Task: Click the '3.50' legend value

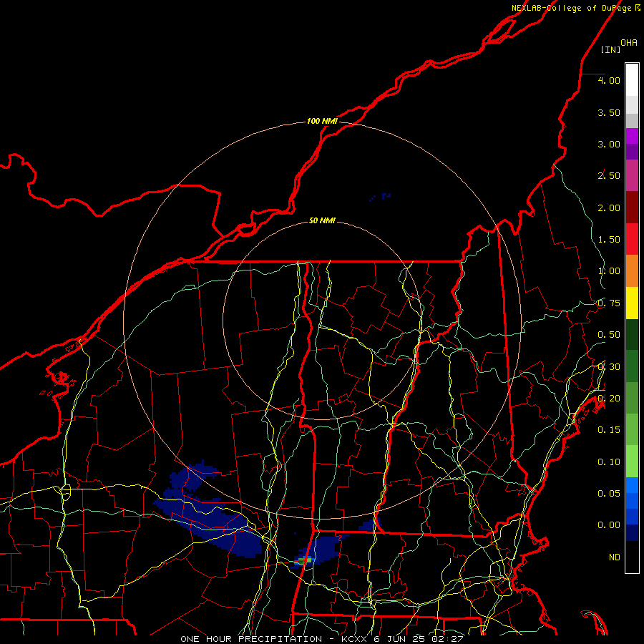Action: click(x=609, y=112)
